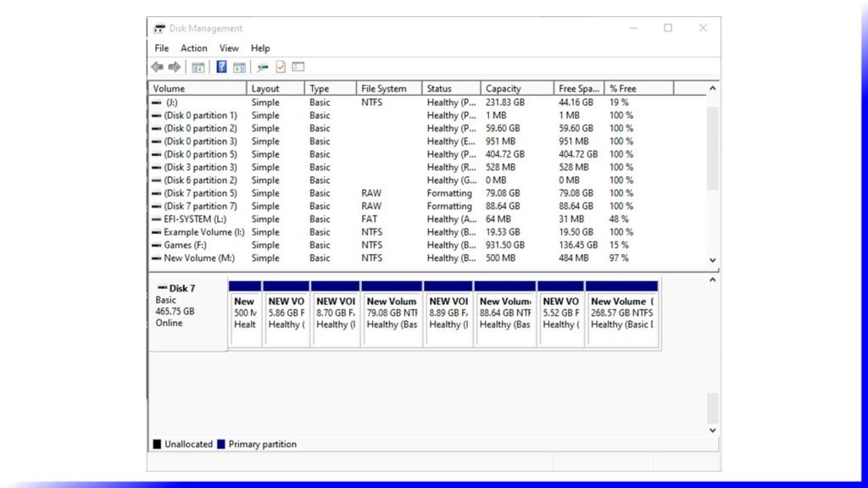Click the Disk Management icon in the title bar
Viewport: 868px width, 488px height.
pyautogui.click(x=159, y=28)
